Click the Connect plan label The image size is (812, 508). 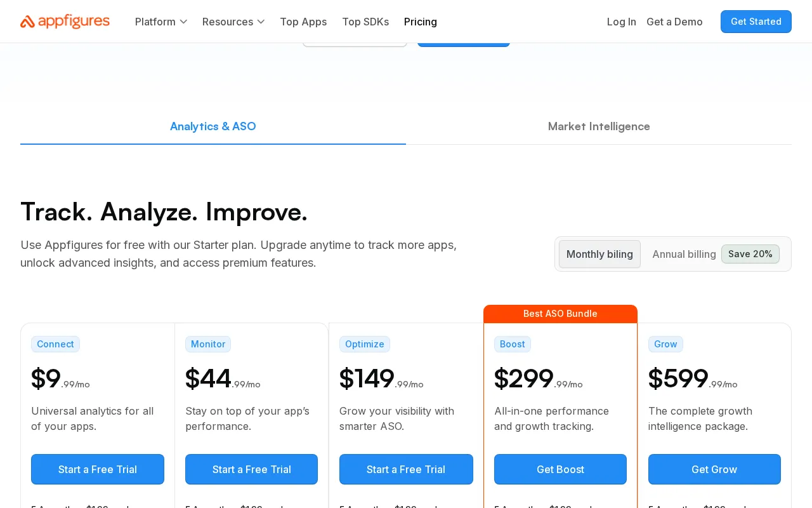point(55,344)
